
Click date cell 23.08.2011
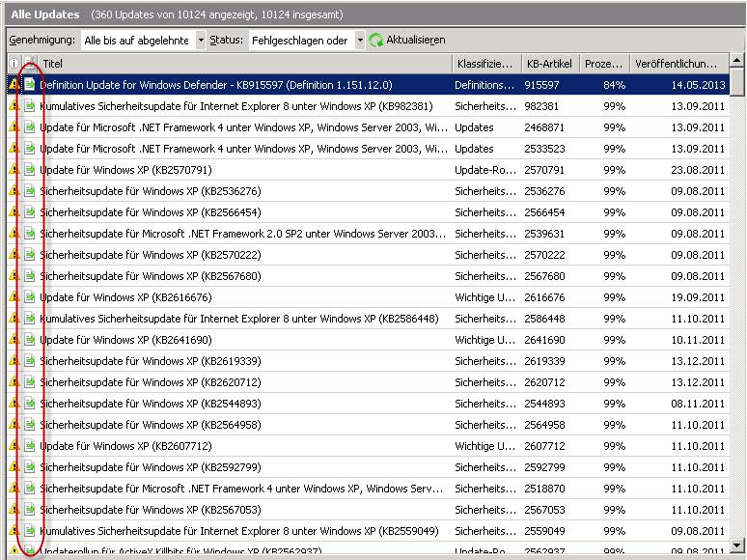click(x=698, y=170)
